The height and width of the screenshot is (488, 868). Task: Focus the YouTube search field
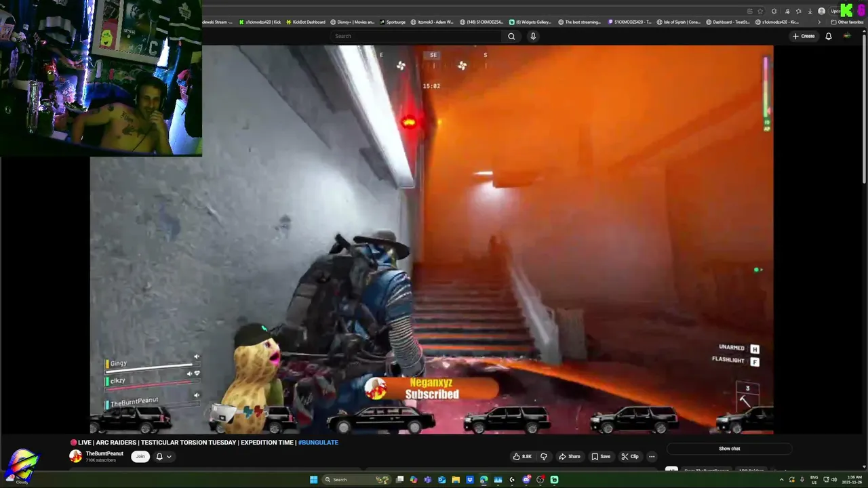[x=417, y=36]
